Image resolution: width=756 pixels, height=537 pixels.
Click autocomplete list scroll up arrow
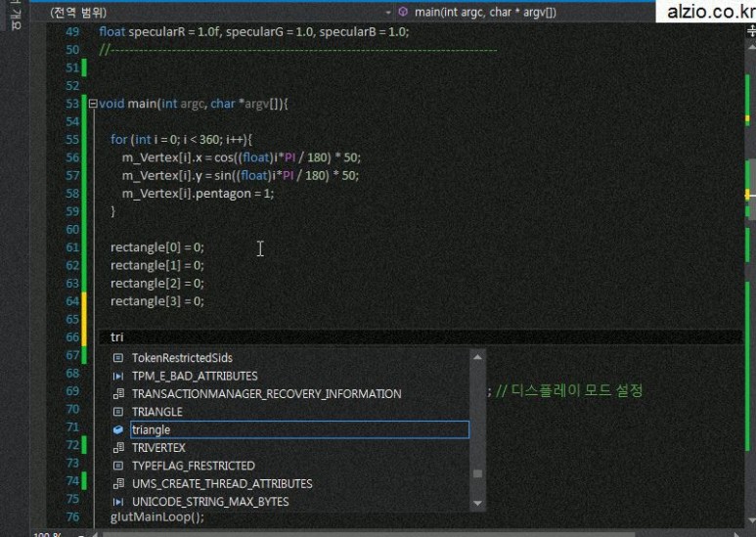click(x=477, y=357)
